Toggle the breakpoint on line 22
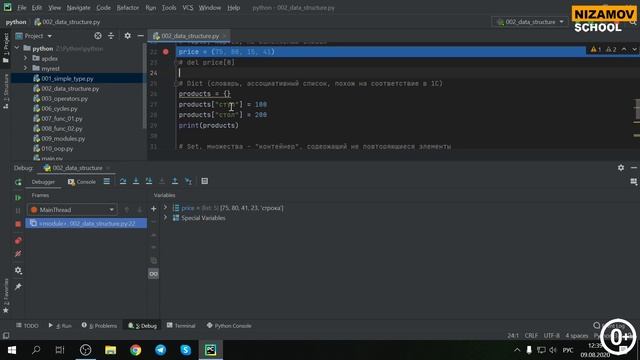The width and height of the screenshot is (640, 360). (165, 52)
